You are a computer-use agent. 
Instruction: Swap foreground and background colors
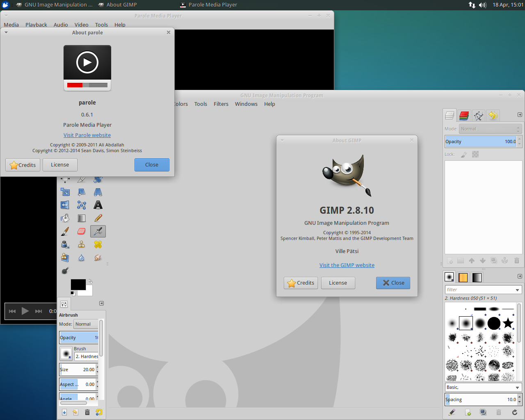[90, 281]
